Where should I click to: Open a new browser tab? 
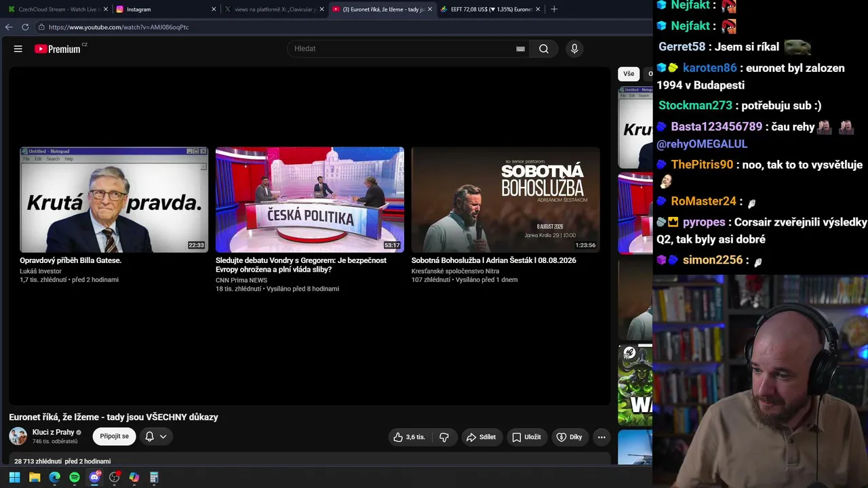coord(554,9)
